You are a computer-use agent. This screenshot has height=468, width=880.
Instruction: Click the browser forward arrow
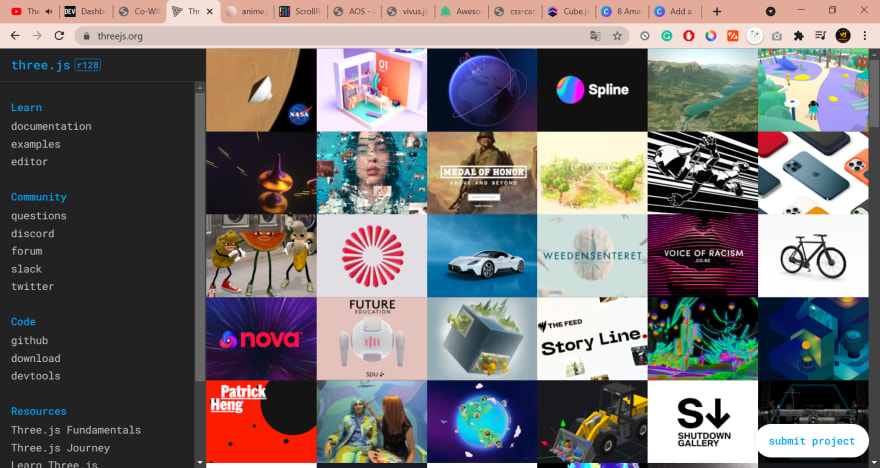click(x=37, y=36)
